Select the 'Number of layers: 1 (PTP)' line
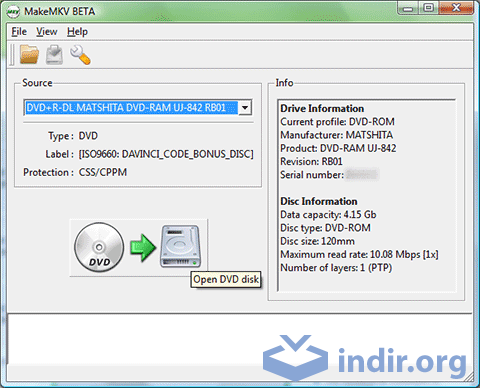 tap(336, 268)
